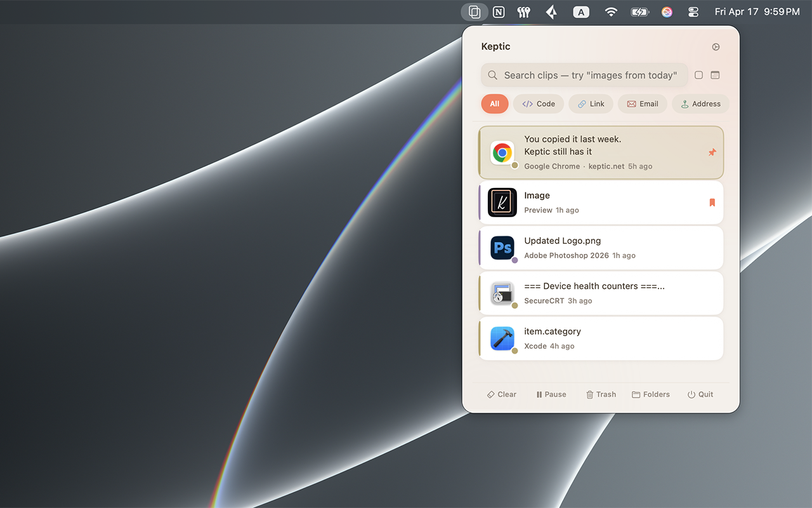
Task: Toggle the square checkbox next to search
Action: click(x=698, y=75)
